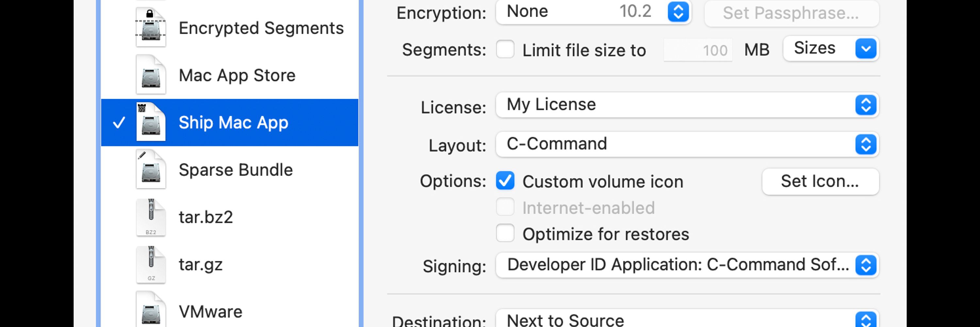Click the tar.gz zipper archive icon

(x=151, y=264)
